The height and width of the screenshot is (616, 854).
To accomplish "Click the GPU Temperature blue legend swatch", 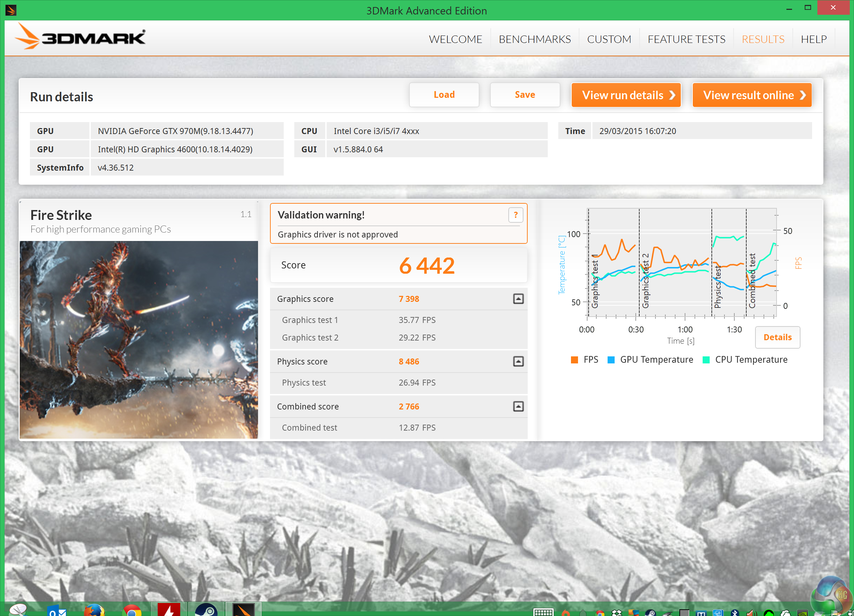I will tap(611, 360).
